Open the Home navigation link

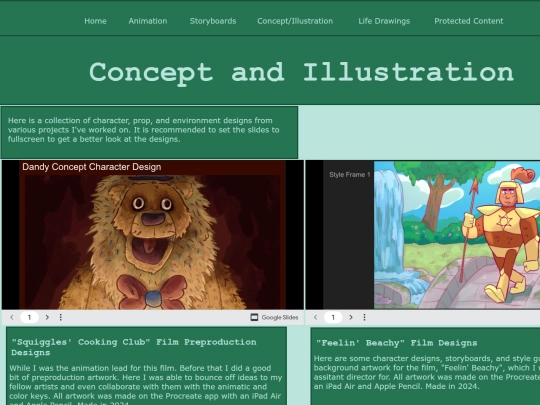point(95,21)
